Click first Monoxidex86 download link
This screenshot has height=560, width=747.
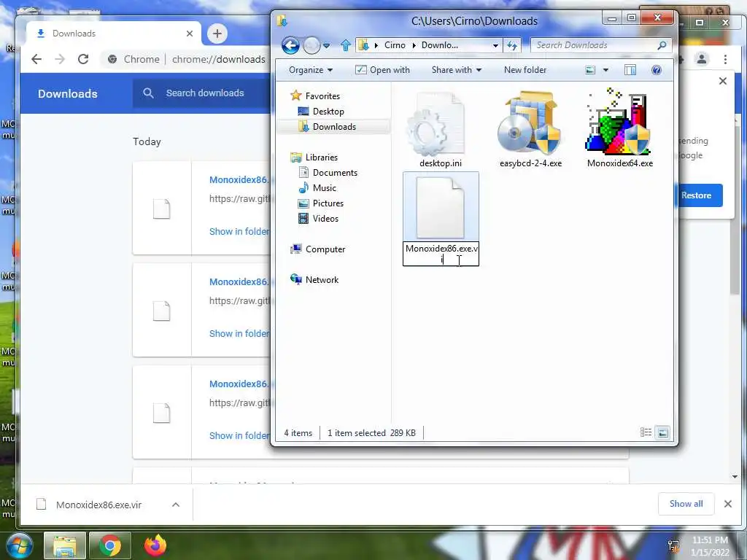pos(239,179)
